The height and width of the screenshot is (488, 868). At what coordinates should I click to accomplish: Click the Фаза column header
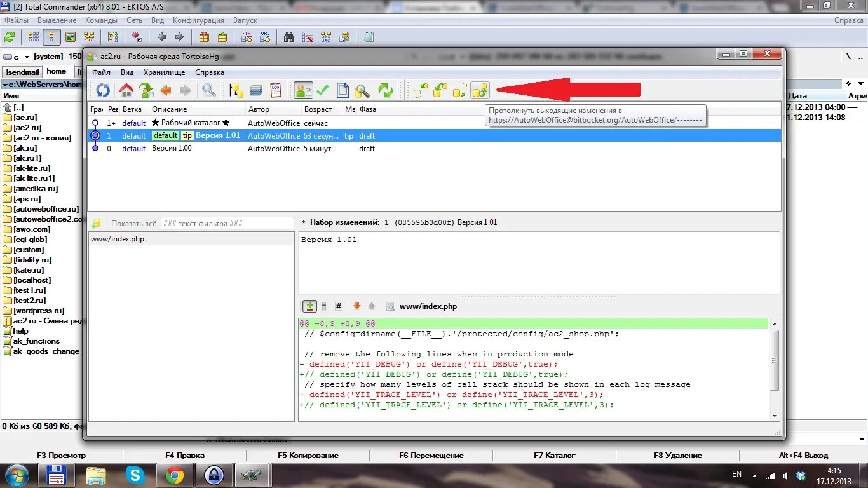pos(368,109)
